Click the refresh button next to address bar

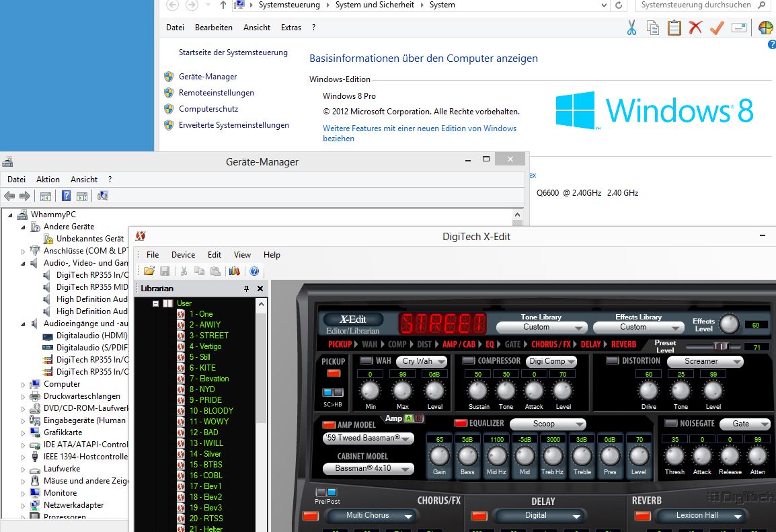(618, 5)
